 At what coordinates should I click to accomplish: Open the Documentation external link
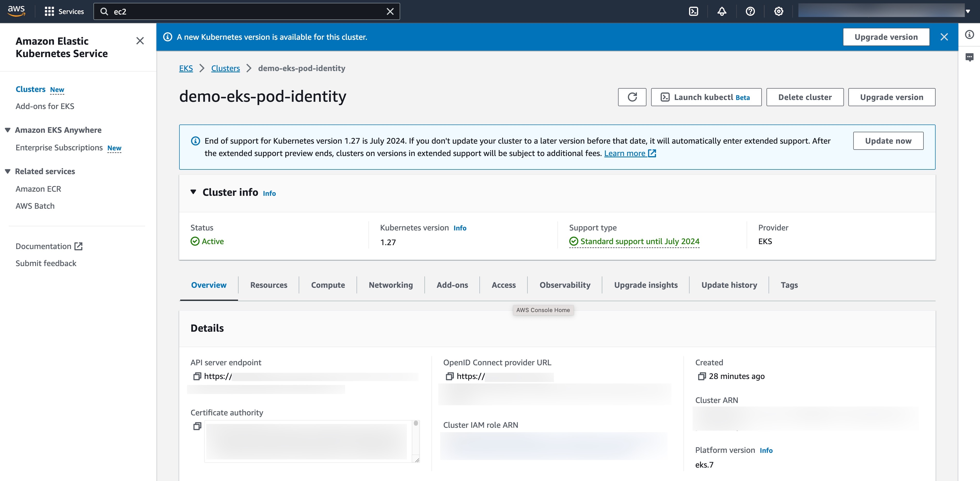click(x=49, y=246)
